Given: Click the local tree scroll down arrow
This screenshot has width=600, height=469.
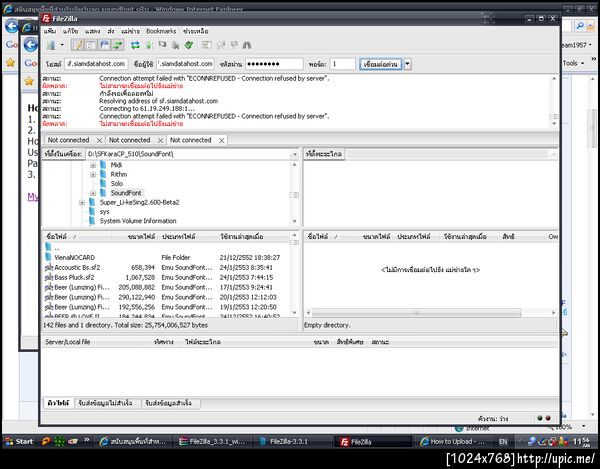Looking at the screenshot, I should click(294, 221).
